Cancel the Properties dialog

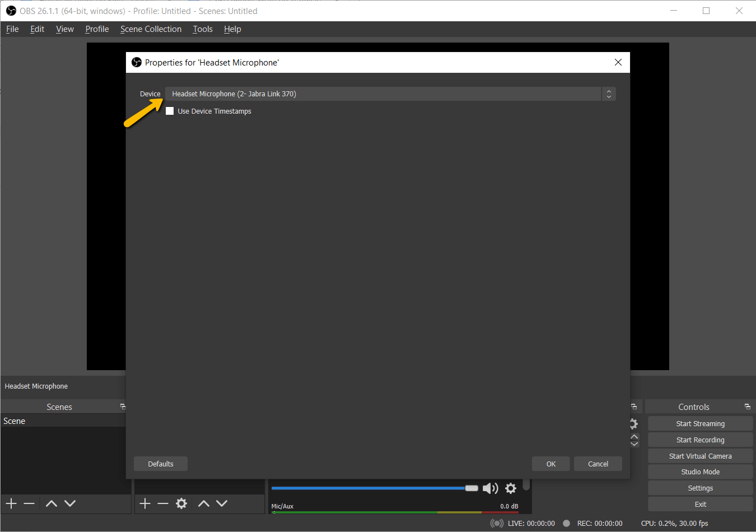598,464
